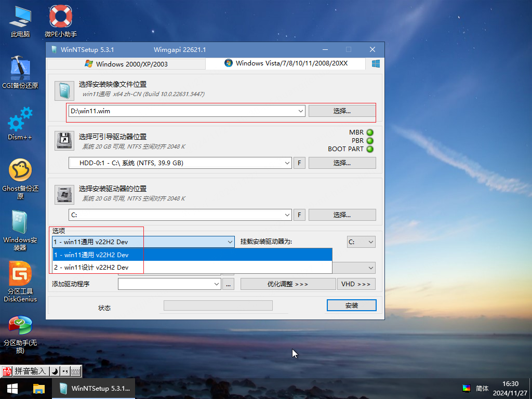The image size is (532, 399).
Task: Open CGI备份还原 desktop shortcut
Action: click(x=20, y=72)
